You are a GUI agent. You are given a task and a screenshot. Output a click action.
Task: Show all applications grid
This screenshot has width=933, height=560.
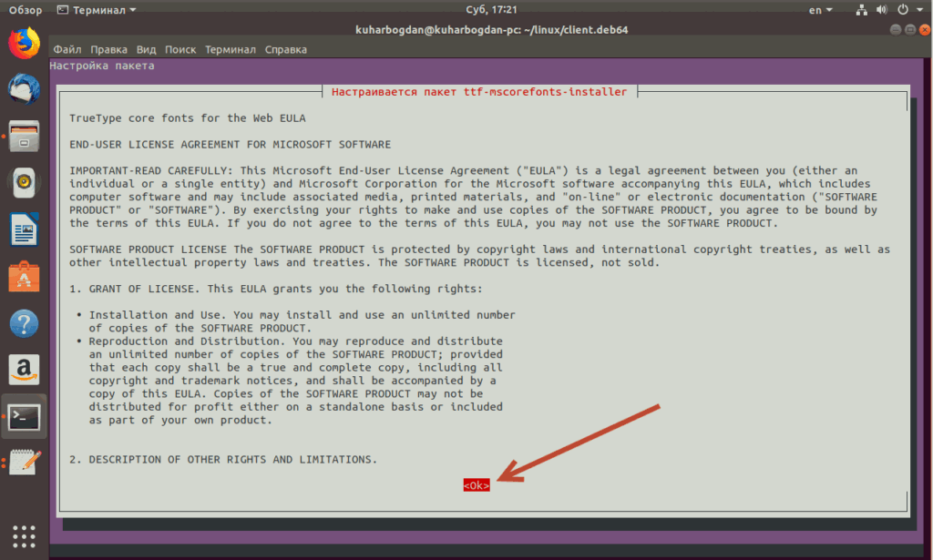coord(25,535)
